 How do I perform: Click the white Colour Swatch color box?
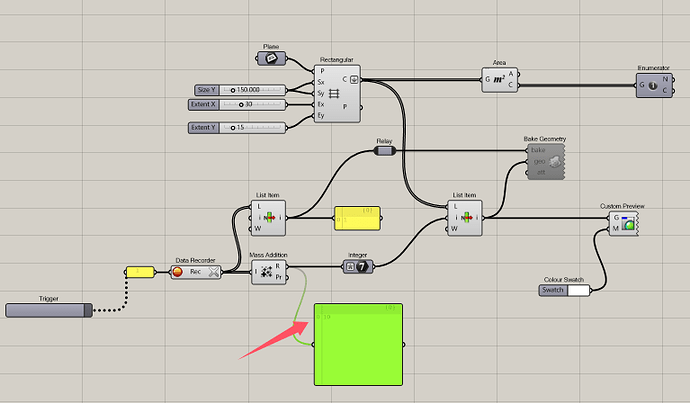click(x=579, y=290)
